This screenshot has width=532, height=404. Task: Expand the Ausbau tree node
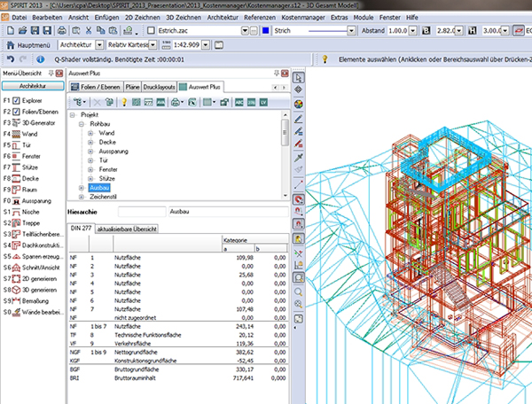click(x=82, y=188)
